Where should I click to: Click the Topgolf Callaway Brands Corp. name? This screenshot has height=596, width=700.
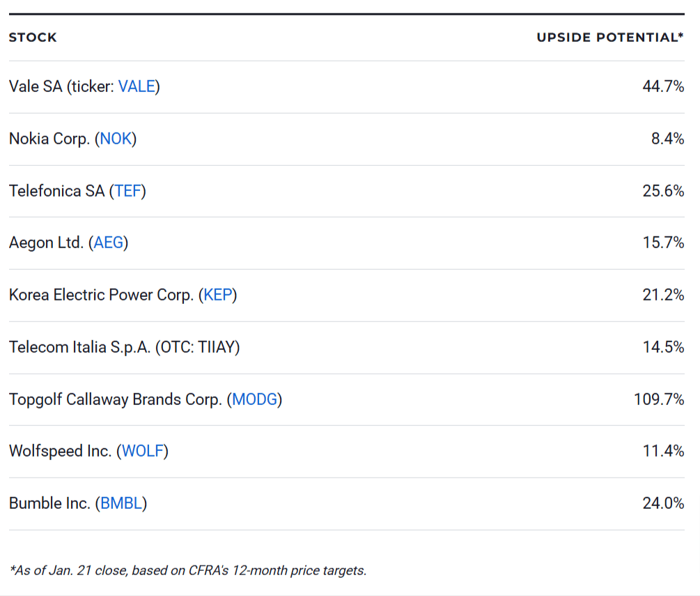[115, 399]
